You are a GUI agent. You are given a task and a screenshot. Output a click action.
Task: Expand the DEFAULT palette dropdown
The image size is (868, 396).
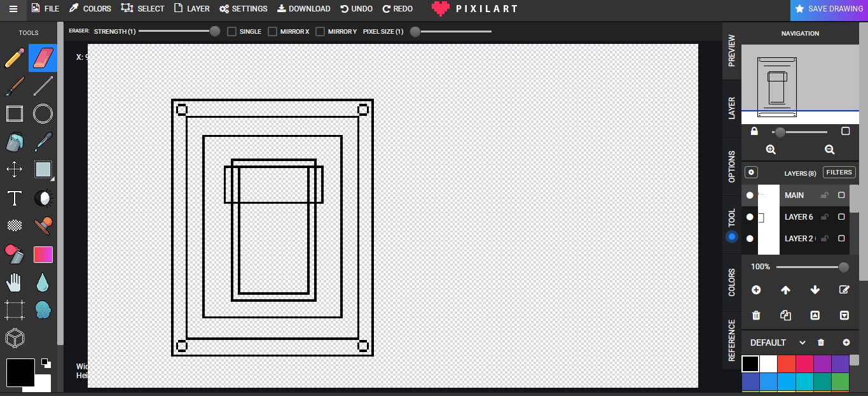(x=803, y=343)
